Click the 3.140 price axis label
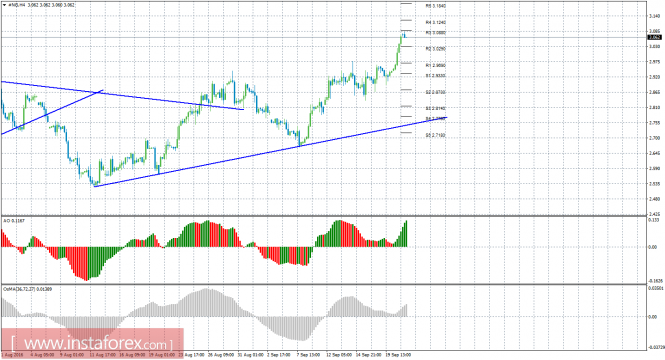665x360 pixels. pos(654,16)
